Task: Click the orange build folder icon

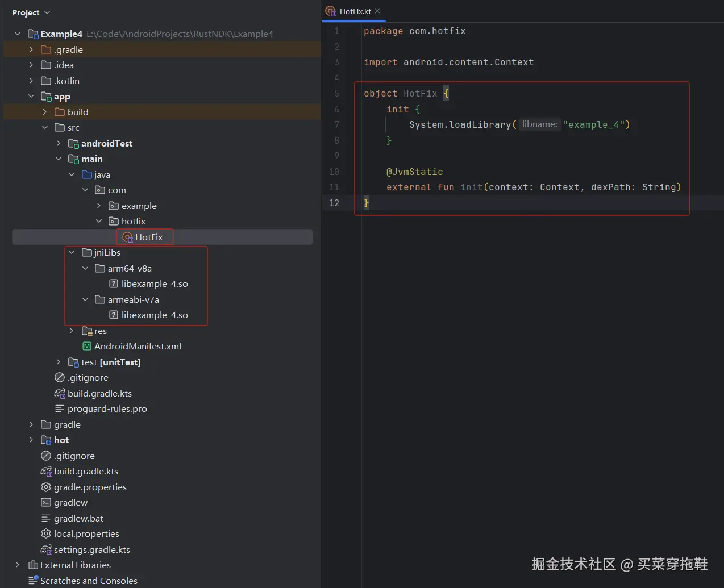Action: [x=60, y=112]
